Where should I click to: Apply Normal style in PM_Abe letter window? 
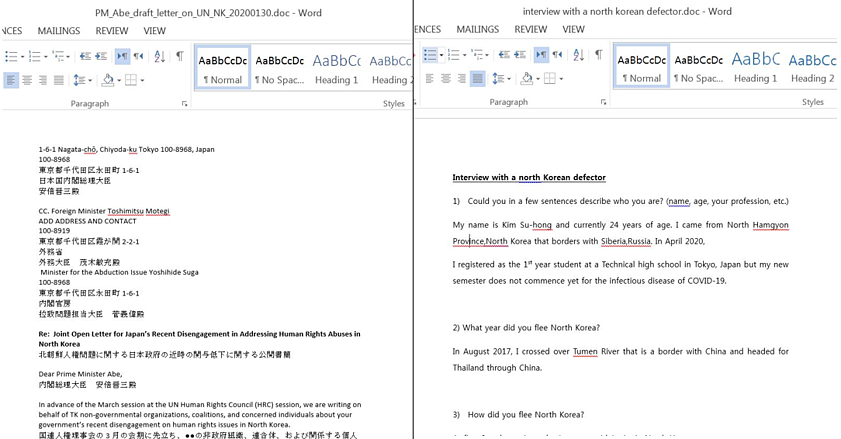tap(223, 69)
